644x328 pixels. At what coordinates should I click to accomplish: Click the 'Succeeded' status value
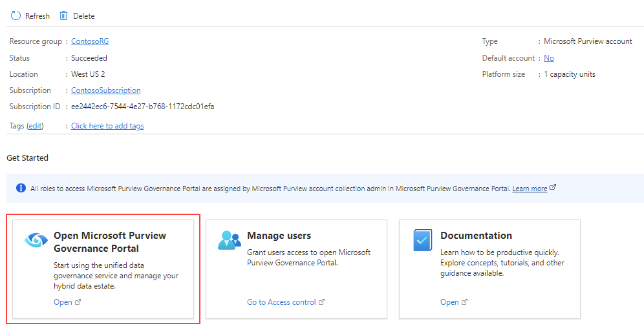click(x=89, y=58)
